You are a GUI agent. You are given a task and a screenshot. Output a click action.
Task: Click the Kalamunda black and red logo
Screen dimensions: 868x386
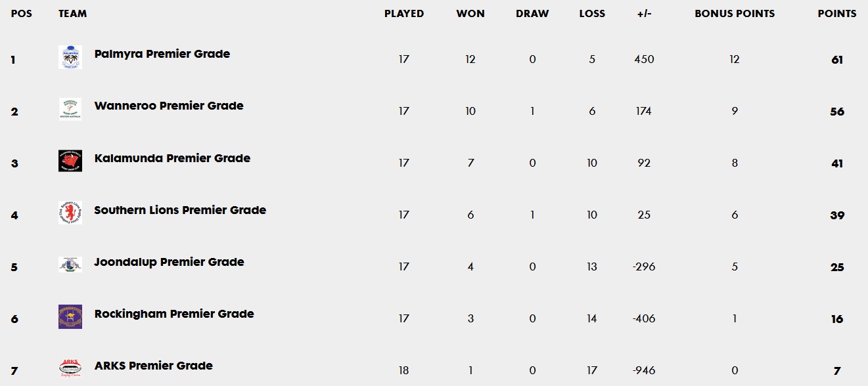[70, 161]
